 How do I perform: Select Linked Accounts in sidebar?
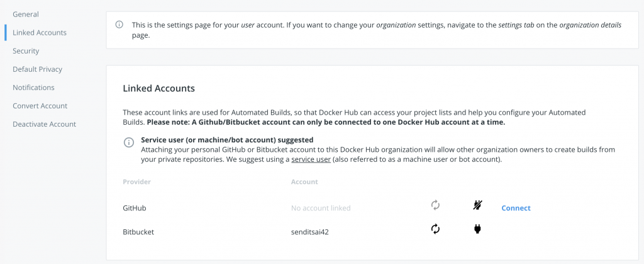point(40,32)
